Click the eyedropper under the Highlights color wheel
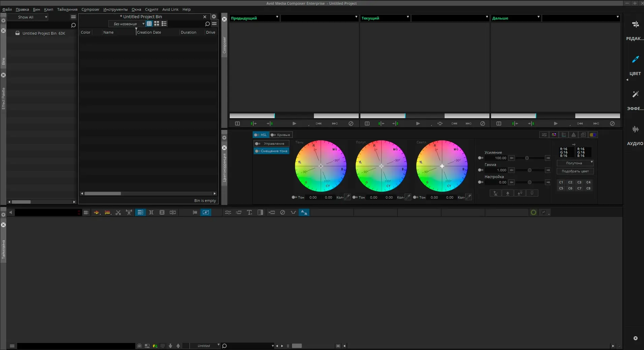 (x=469, y=197)
